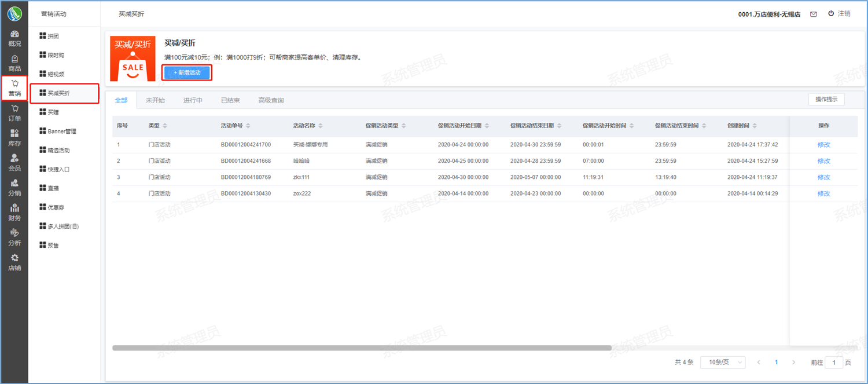Screen dimensions: 868x384
Task: Click the 注销 logout power icon
Action: [831, 13]
